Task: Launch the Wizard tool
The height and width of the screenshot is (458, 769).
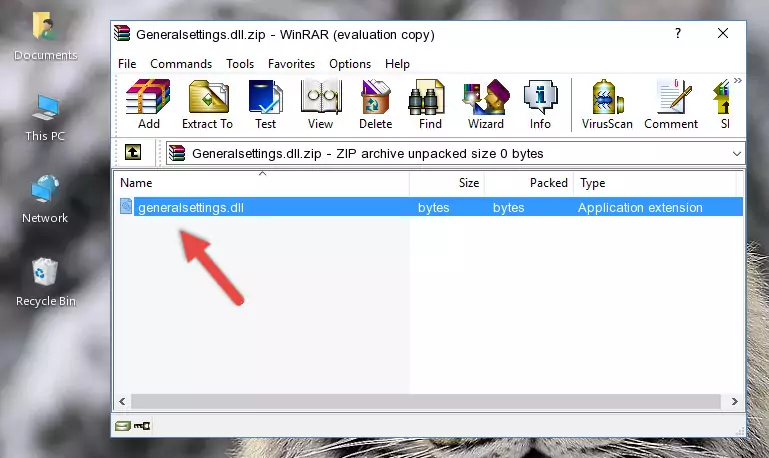Action: pyautogui.click(x=486, y=104)
